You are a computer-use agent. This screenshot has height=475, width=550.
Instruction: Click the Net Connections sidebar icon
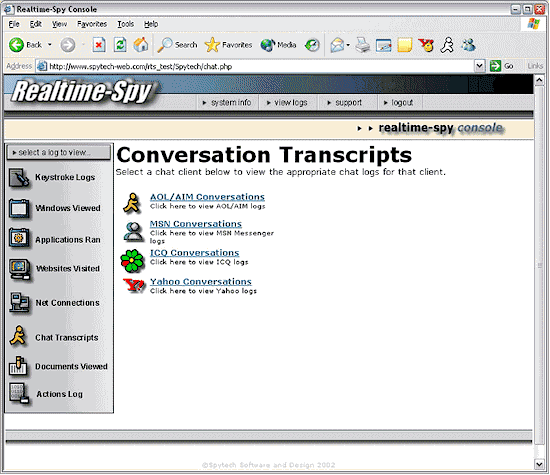pos(19,302)
